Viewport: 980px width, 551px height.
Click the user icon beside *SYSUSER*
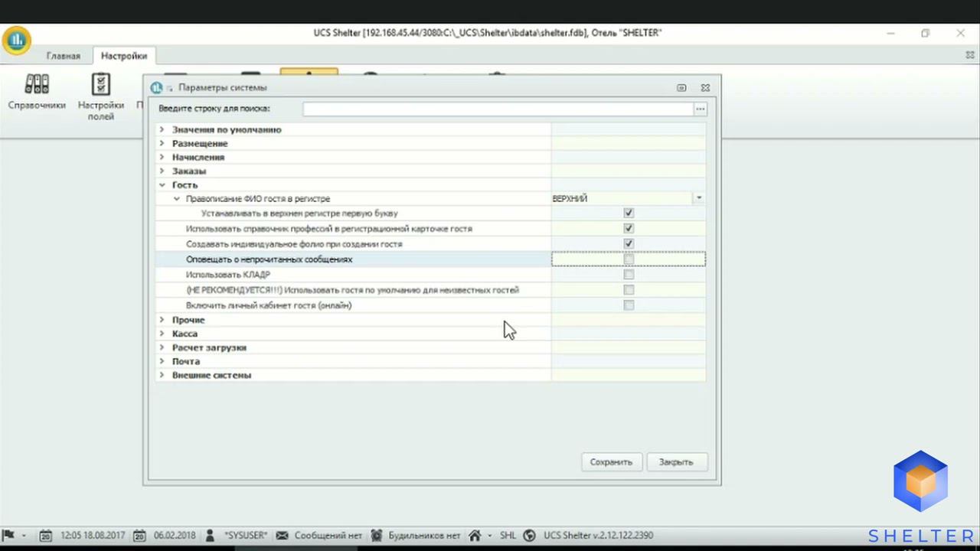[x=211, y=536]
